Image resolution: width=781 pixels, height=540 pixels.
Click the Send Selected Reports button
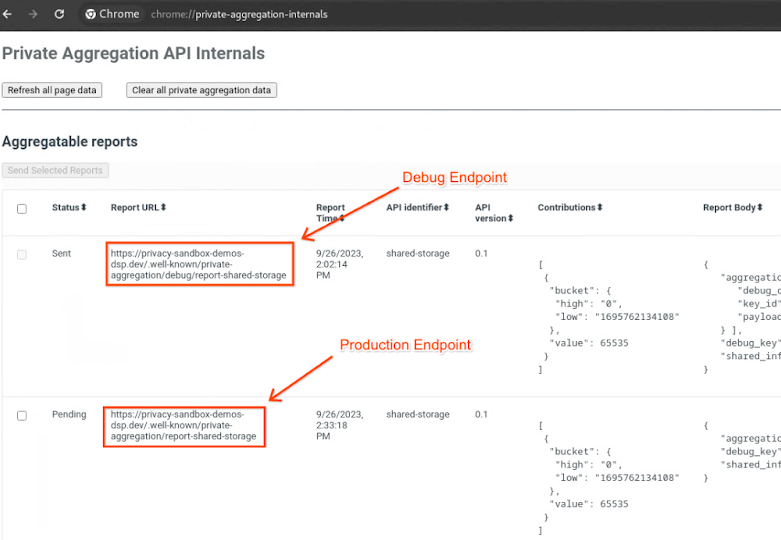(x=55, y=170)
